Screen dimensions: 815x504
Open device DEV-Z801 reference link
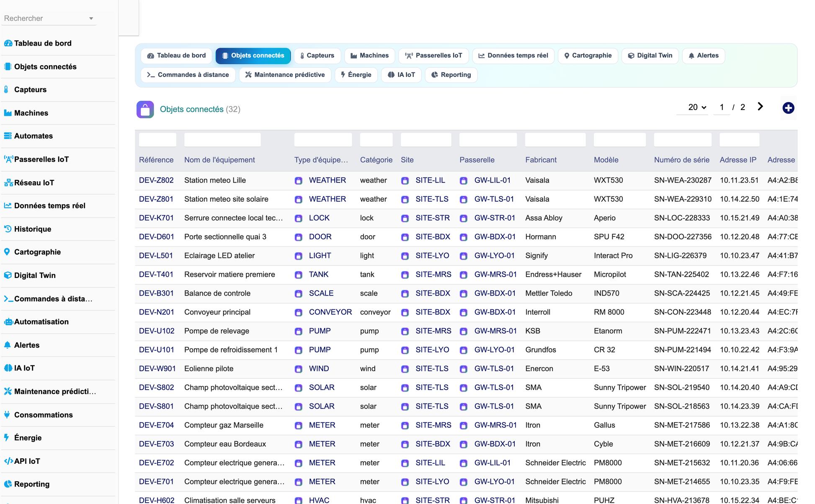[156, 199]
